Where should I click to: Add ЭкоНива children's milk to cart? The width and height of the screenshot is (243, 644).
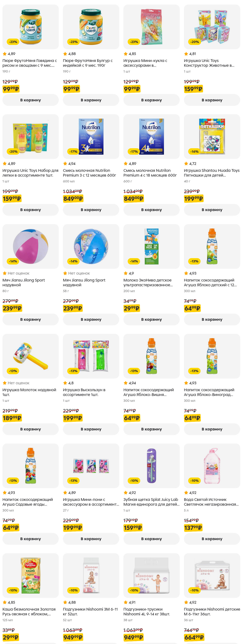151,319
